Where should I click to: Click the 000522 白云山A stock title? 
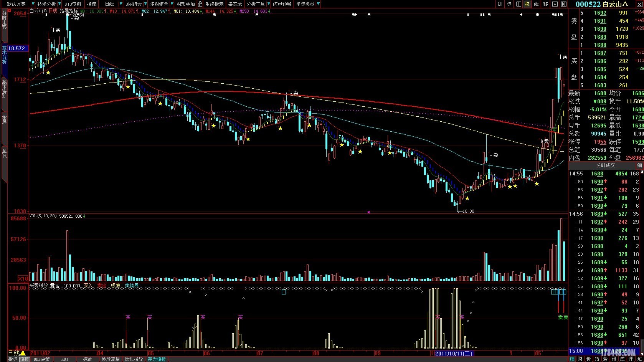(602, 4)
